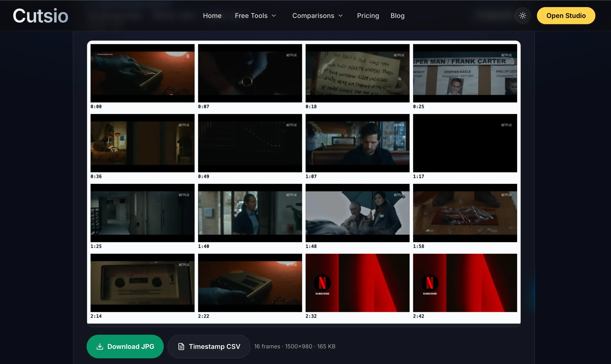Select the black frame at 1:17
This screenshot has height=364, width=611.
[x=465, y=143]
